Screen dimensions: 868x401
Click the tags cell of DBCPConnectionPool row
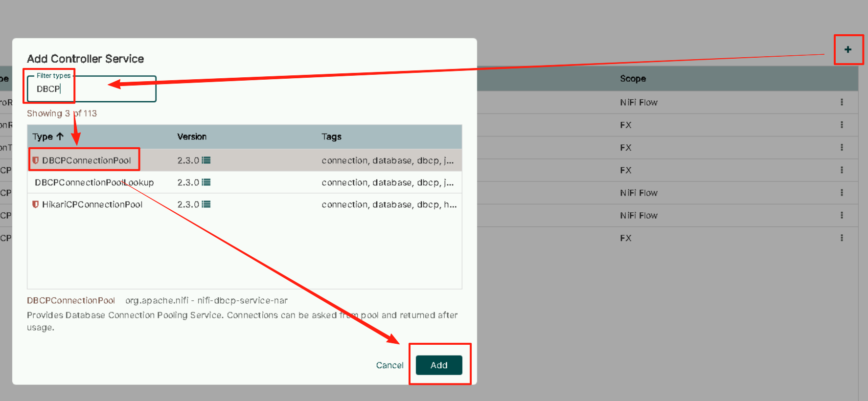point(388,160)
